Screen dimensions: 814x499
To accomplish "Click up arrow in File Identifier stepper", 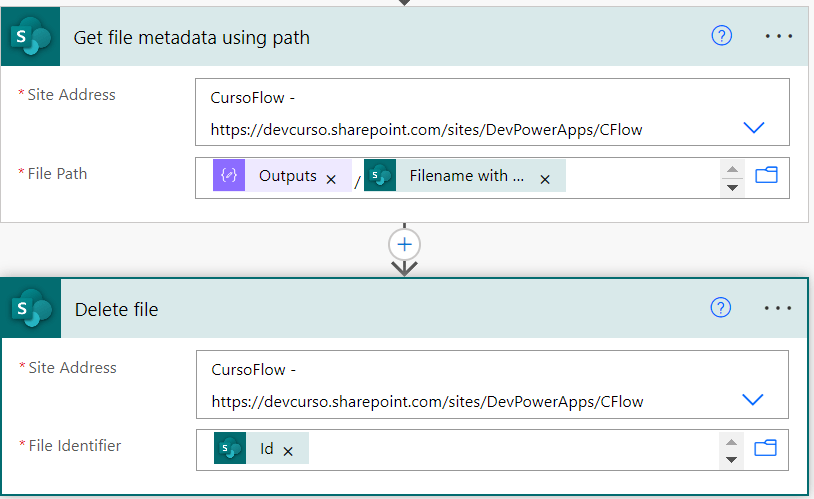I will [731, 442].
